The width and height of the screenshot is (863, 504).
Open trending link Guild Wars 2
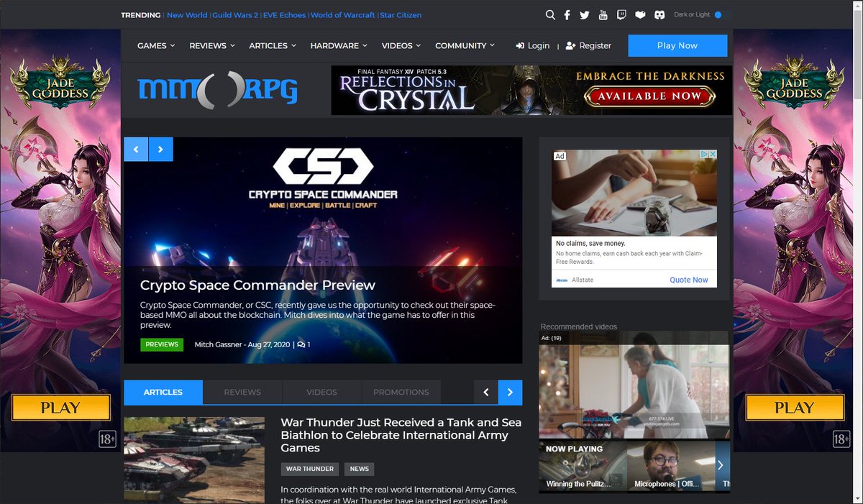tap(234, 15)
